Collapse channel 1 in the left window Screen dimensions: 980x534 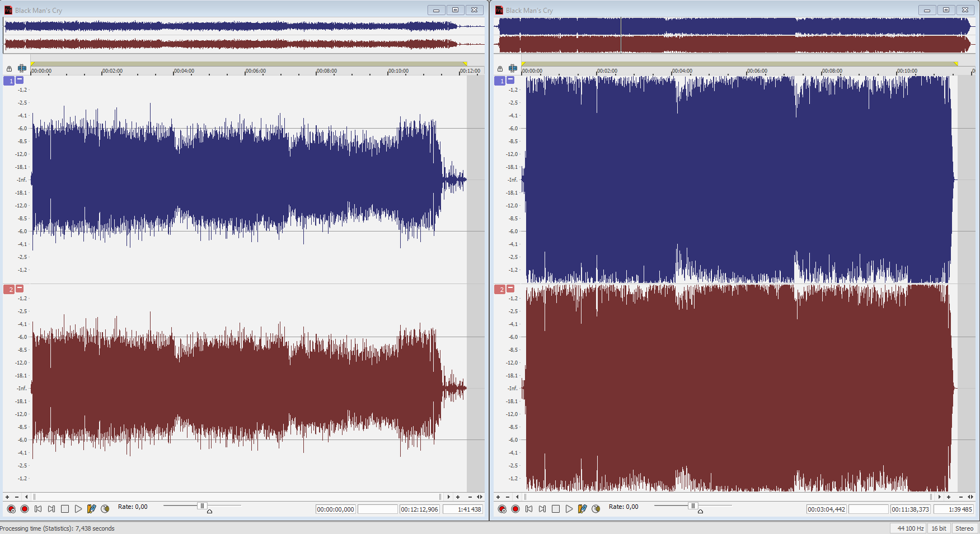[20, 80]
